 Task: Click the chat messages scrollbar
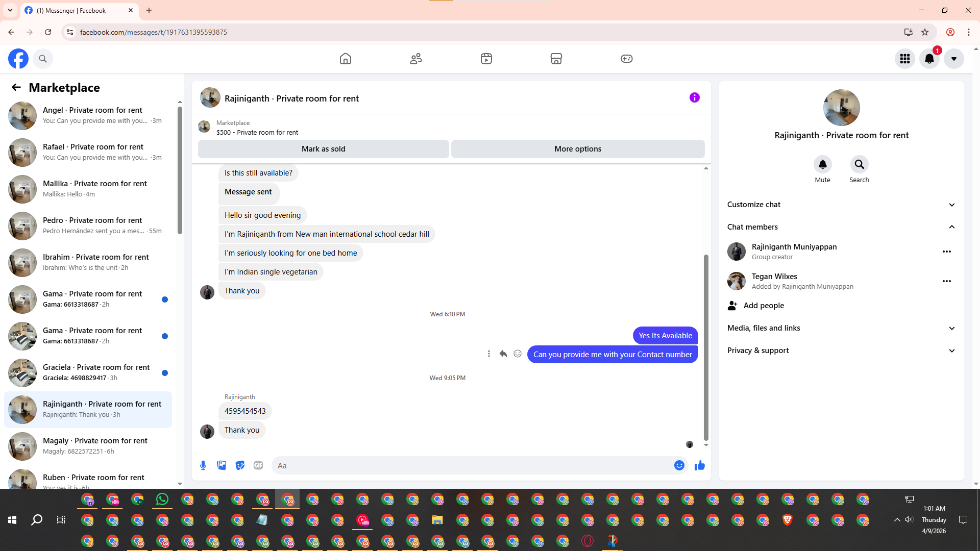coord(706,347)
